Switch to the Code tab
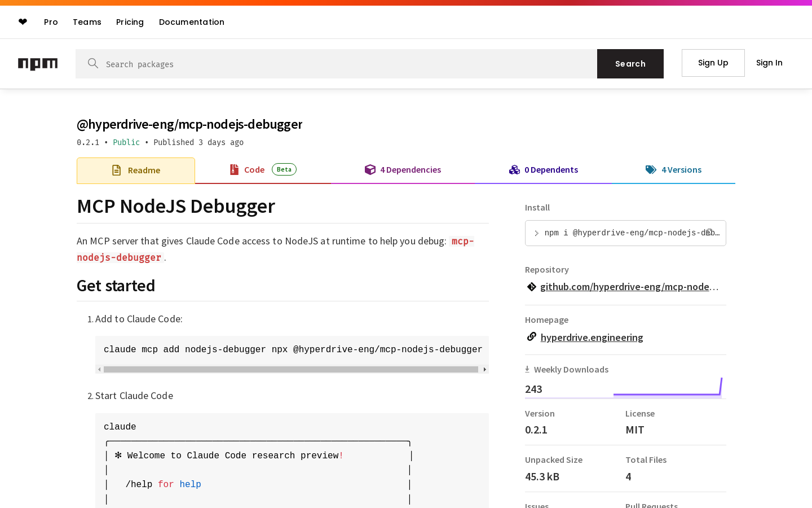The height and width of the screenshot is (508, 812). [263, 170]
